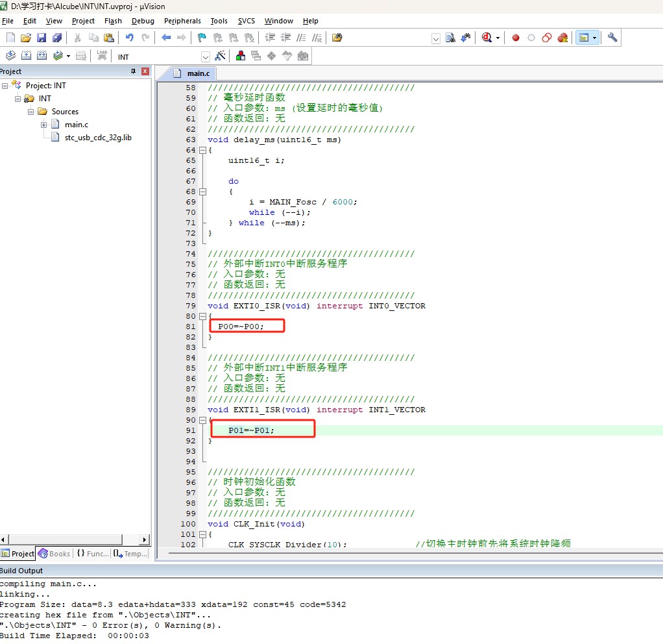The width and height of the screenshot is (663, 644).
Task: Click the incremental find icon
Action: [466, 38]
